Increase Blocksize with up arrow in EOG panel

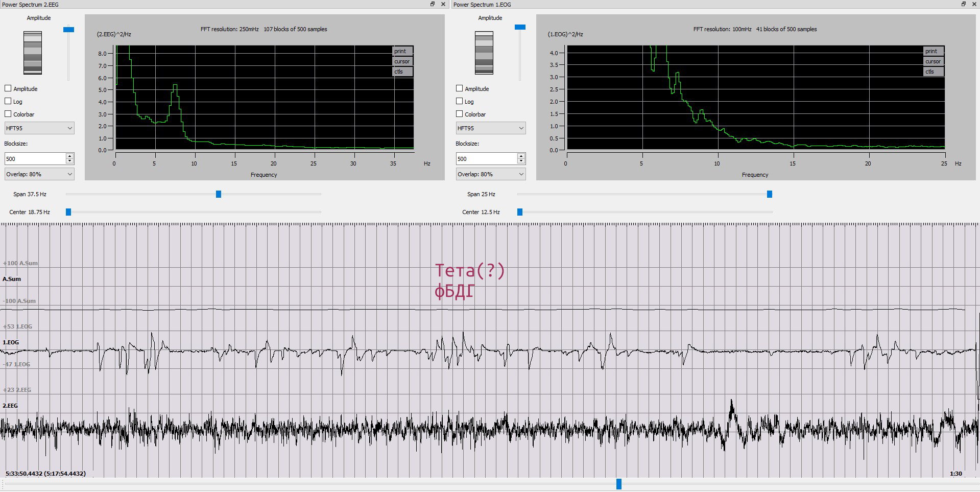(521, 156)
